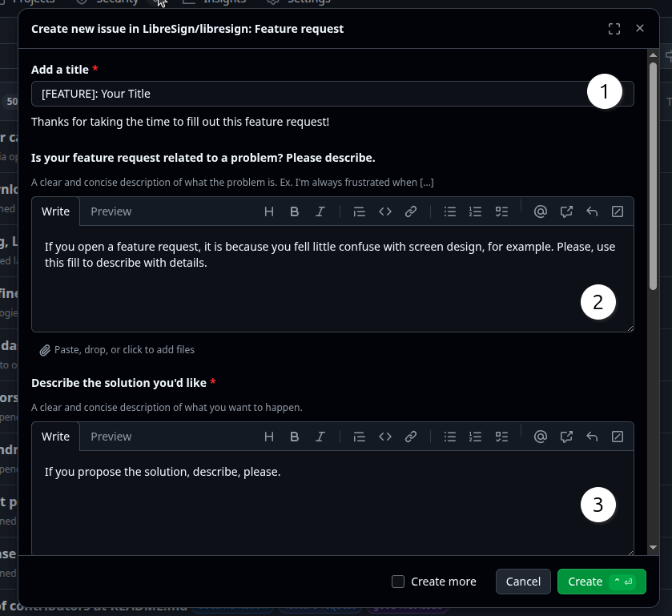Screen dimensions: 672x616
Task: Insert quote in problem description toolbar
Action: point(359,211)
